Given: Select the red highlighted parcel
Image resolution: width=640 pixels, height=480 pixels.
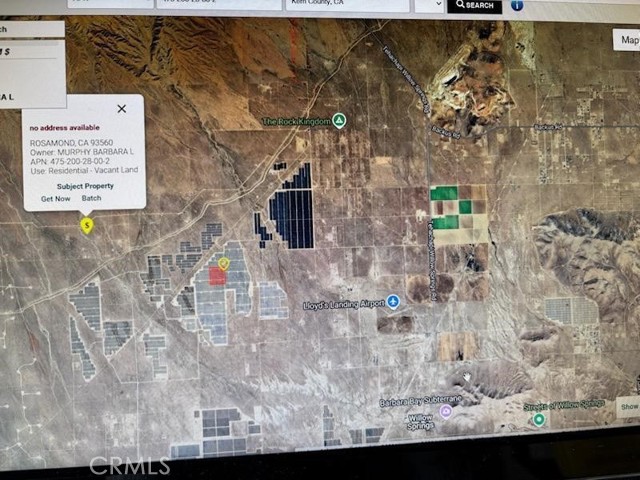Looking at the screenshot, I should pos(217,276).
